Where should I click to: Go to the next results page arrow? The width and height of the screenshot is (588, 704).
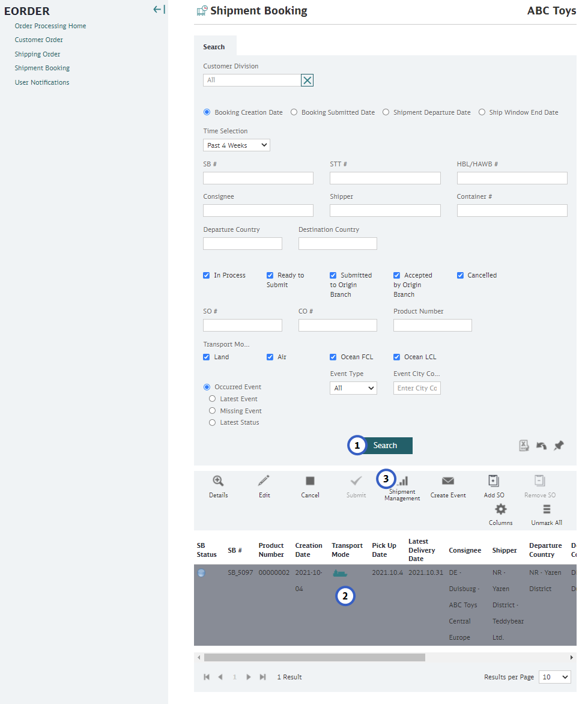[x=249, y=677]
